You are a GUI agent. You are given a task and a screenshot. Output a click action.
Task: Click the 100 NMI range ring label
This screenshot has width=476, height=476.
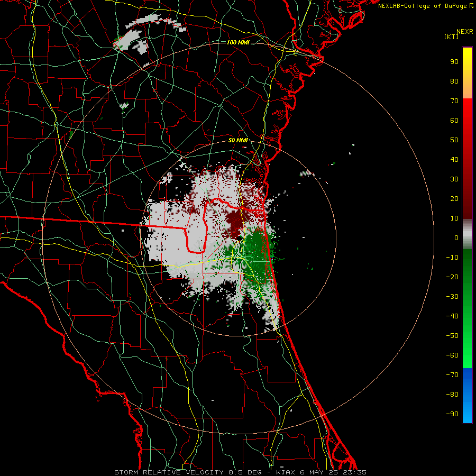coord(238,42)
